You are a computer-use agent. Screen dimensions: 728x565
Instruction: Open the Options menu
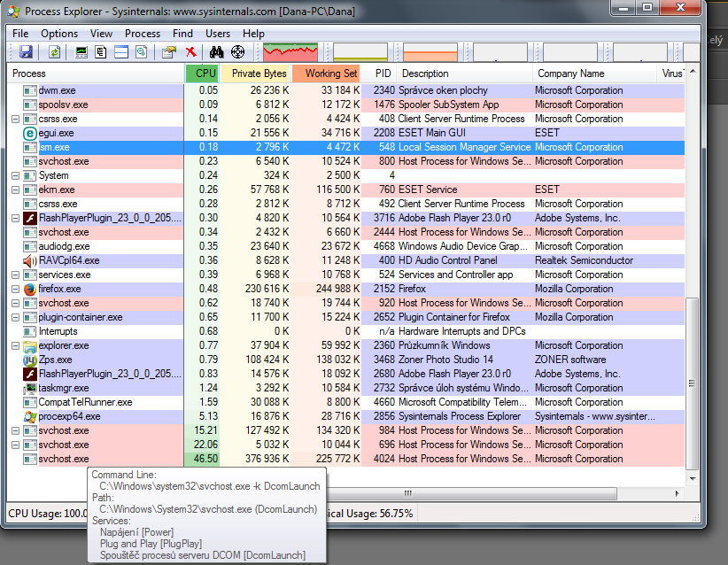[59, 34]
